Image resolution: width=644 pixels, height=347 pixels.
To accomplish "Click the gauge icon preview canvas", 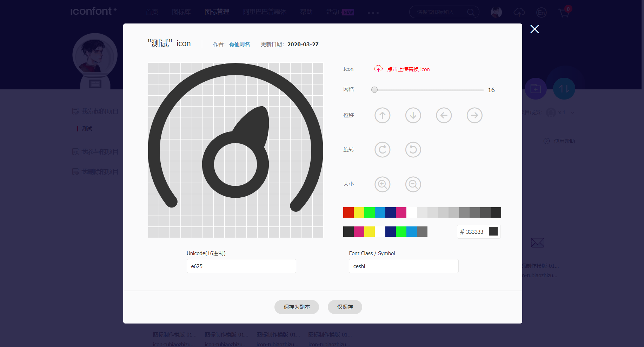I will pyautogui.click(x=235, y=150).
